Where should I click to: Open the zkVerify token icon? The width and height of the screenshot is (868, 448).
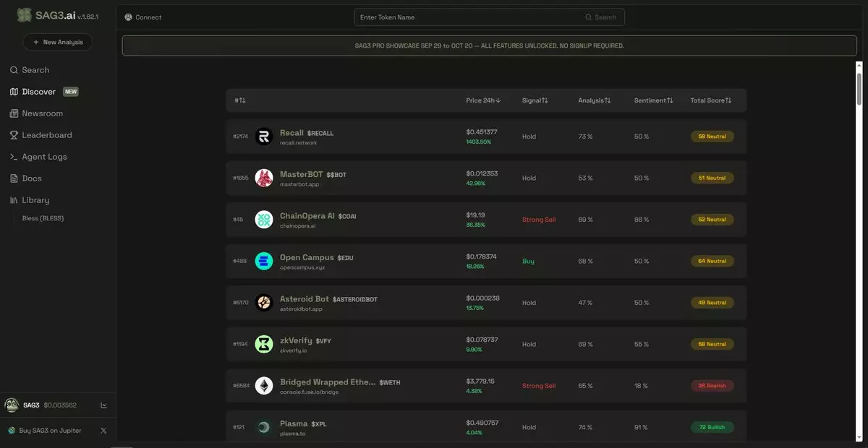pyautogui.click(x=264, y=344)
